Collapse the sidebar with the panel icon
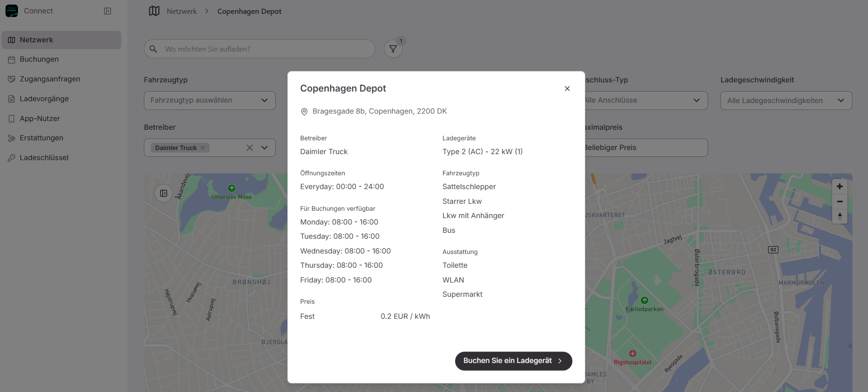 click(108, 11)
